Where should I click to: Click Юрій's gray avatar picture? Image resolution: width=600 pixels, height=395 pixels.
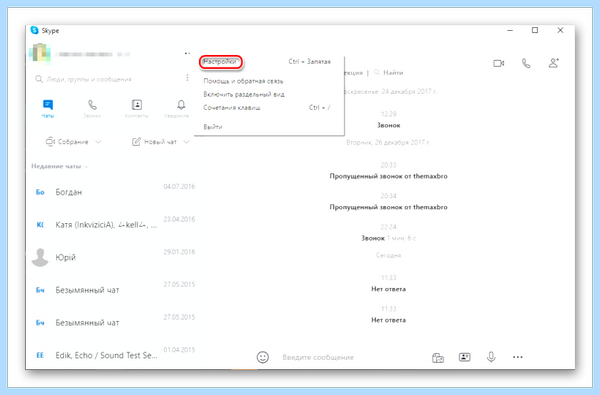click(40, 257)
